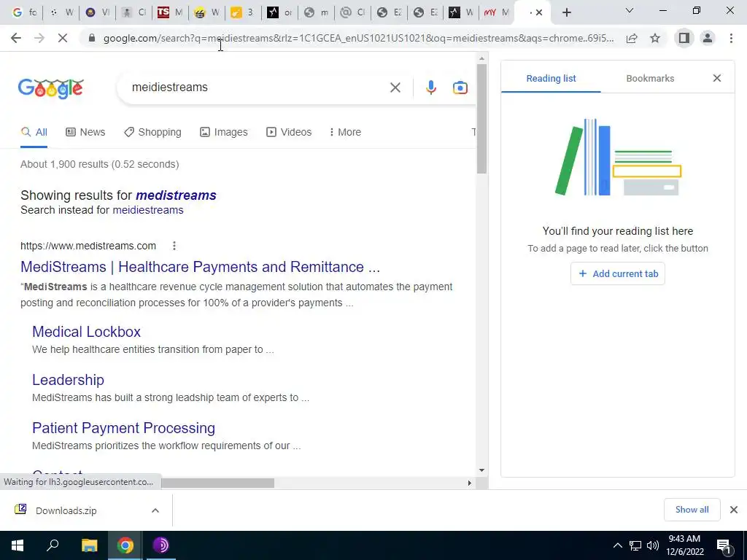The width and height of the screenshot is (747, 560).
Task: Open the Chrome three-dot menu
Action: [731, 38]
